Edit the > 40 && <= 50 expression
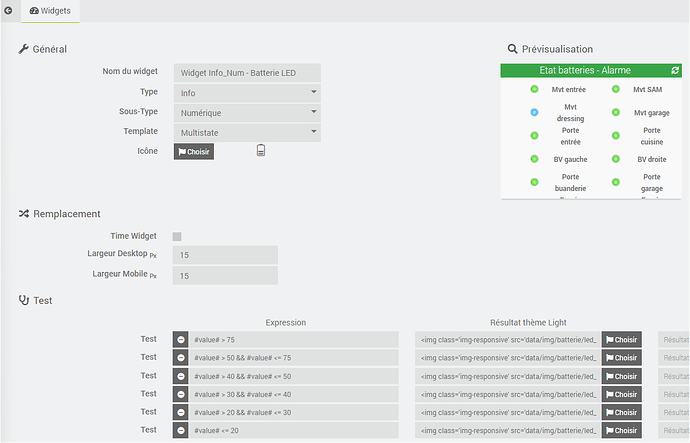 coord(294,376)
